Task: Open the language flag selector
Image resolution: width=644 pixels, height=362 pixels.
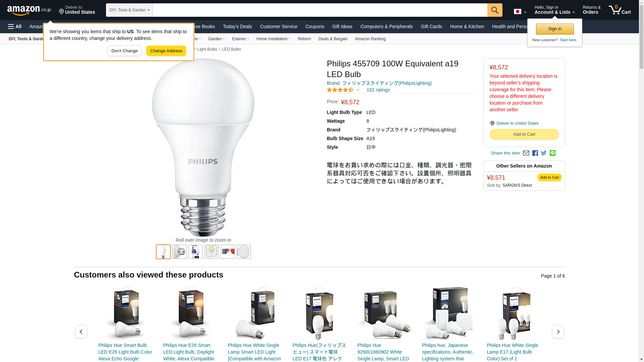Action: coord(520,12)
